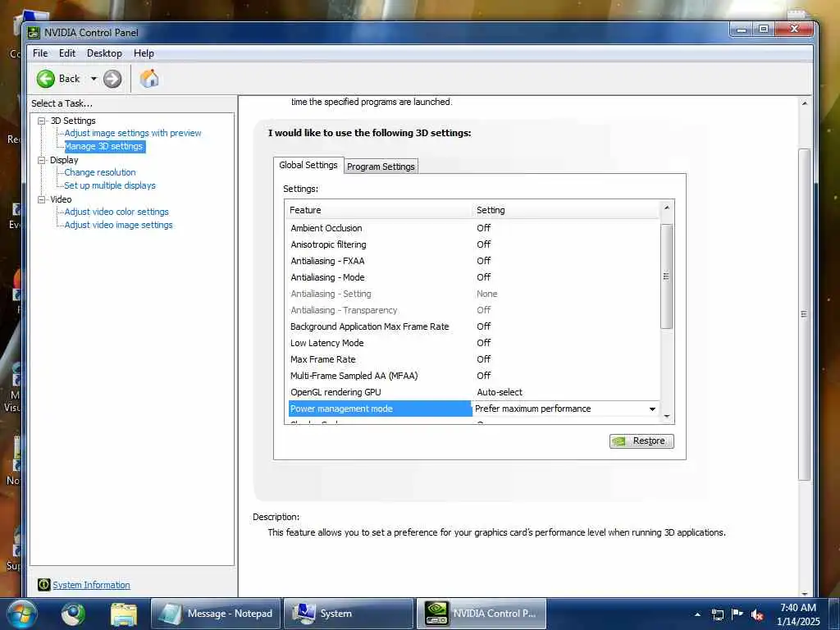Select OpenGL rendering GPU row
Image resolution: width=840 pixels, height=630 pixels.
click(473, 392)
